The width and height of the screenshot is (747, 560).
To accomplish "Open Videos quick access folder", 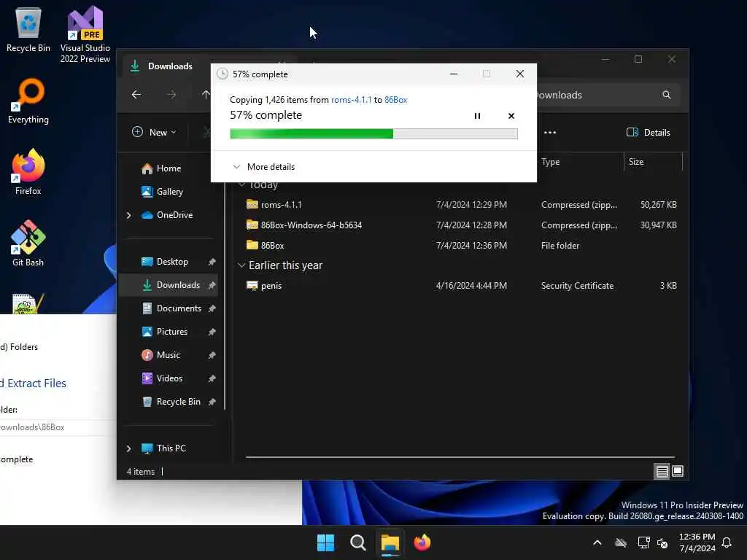I will (169, 378).
